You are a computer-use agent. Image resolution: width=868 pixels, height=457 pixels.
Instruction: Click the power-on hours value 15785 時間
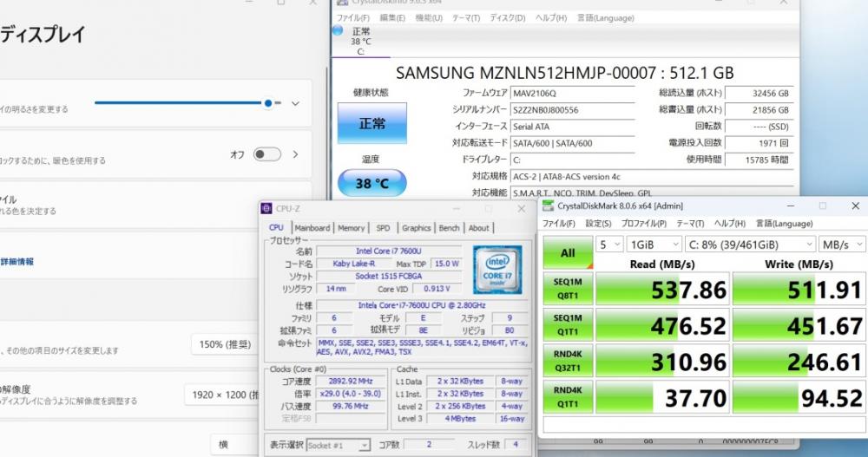[759, 160]
